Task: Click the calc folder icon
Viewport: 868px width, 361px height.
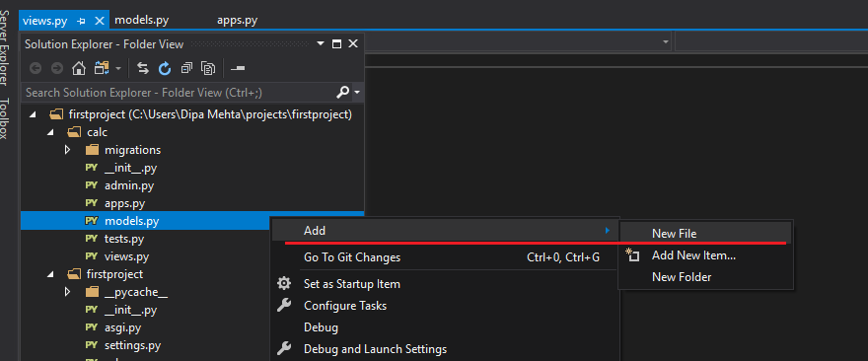Action: pos(74,132)
